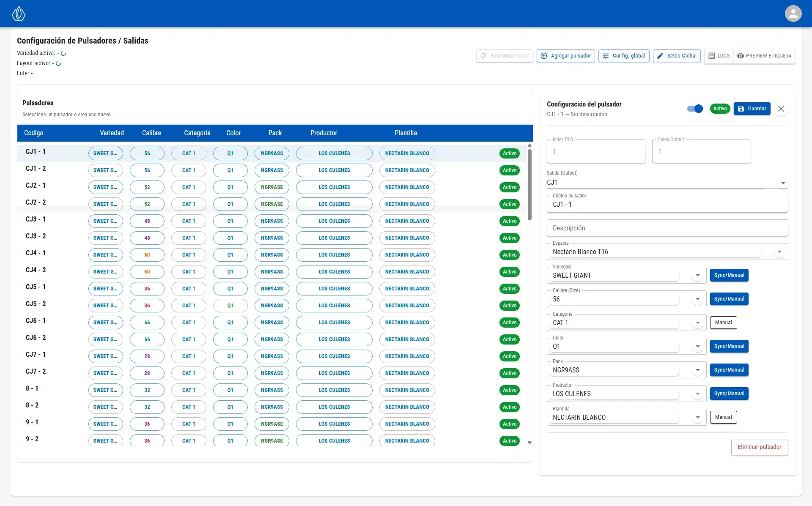Select pulsador row 8 - 1
The width and height of the screenshot is (812, 506).
pyautogui.click(x=272, y=390)
